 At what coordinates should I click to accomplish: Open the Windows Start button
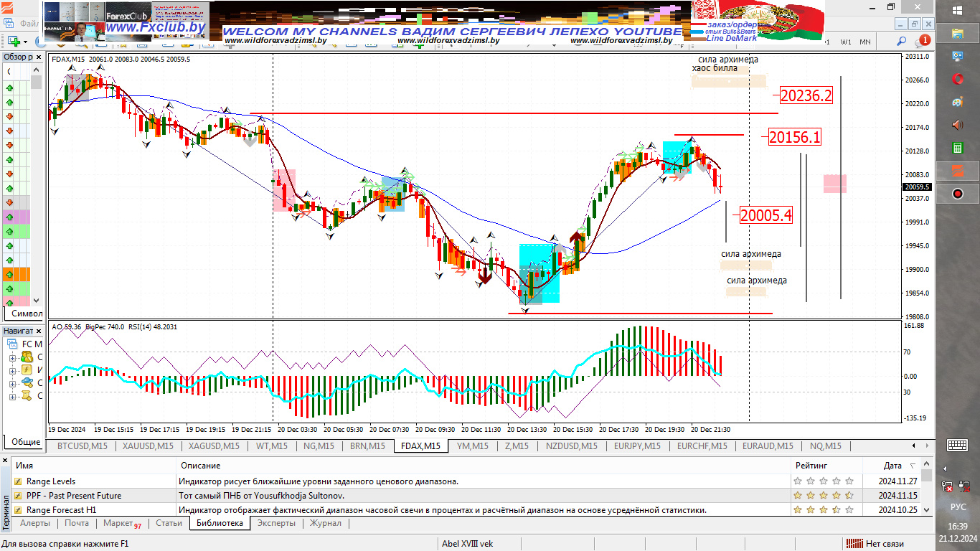pos(958,10)
